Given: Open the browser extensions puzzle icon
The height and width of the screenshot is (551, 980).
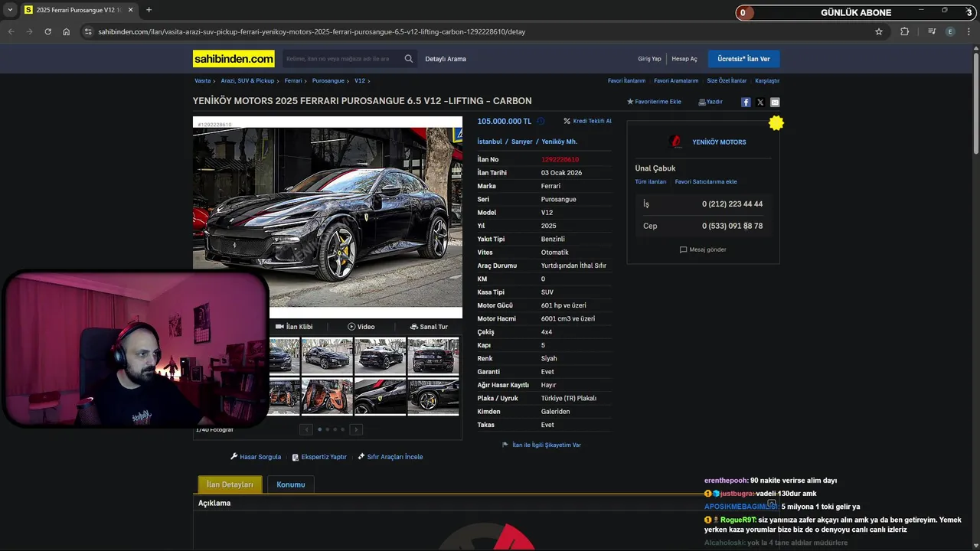Looking at the screenshot, I should (x=905, y=31).
